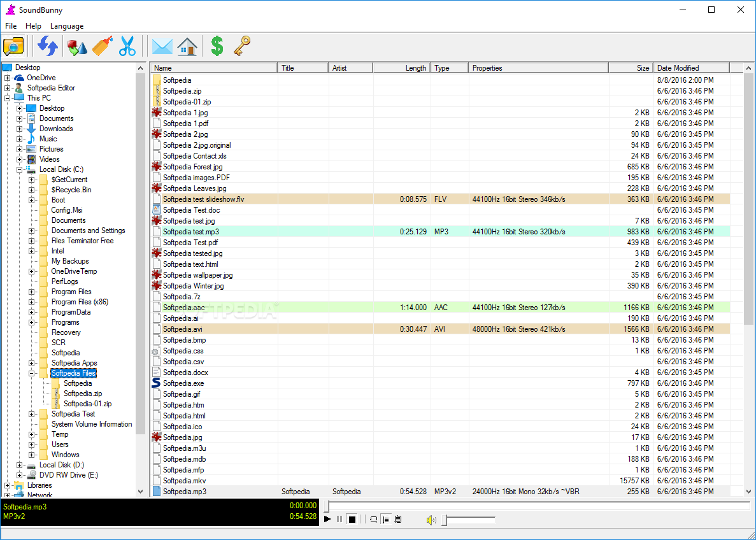Click the folder browse toolbar icon
The height and width of the screenshot is (540, 756).
(13, 46)
